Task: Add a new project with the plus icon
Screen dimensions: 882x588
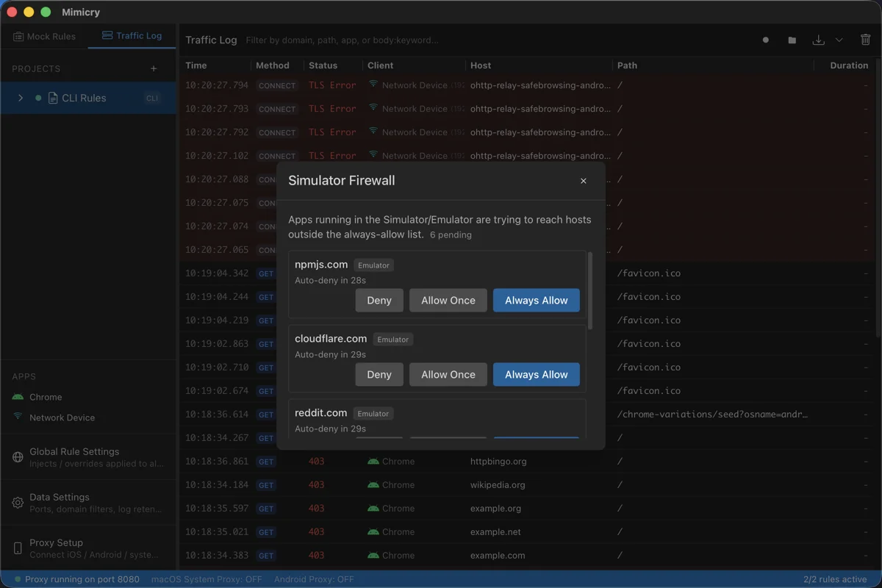Action: [x=154, y=68]
